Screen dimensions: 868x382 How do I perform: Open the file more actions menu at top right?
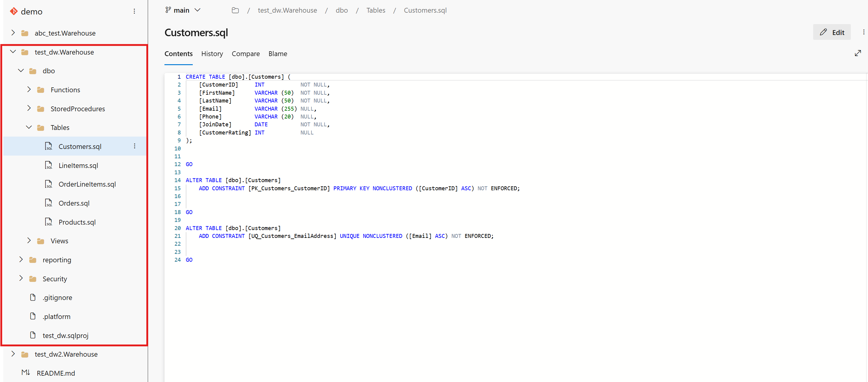pos(863,32)
